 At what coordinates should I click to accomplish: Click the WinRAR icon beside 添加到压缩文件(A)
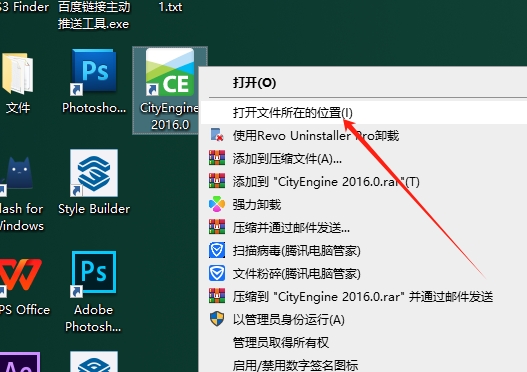click(217, 158)
